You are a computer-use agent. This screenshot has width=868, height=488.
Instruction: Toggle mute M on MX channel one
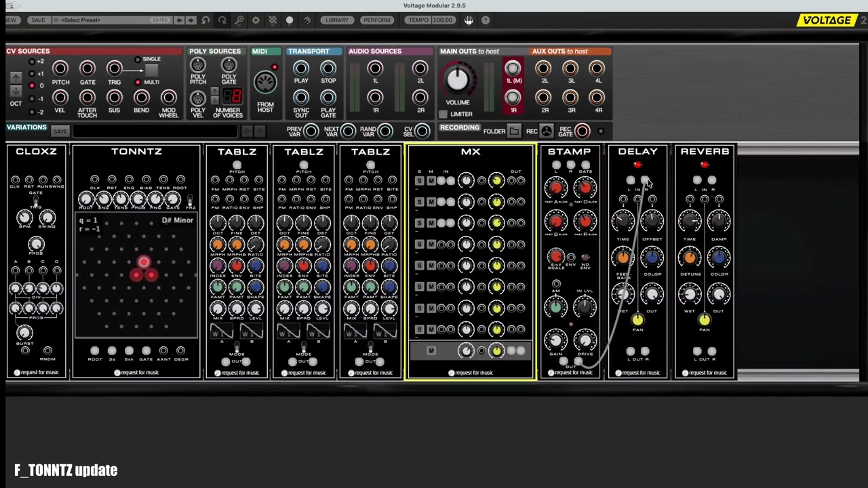[x=431, y=181]
